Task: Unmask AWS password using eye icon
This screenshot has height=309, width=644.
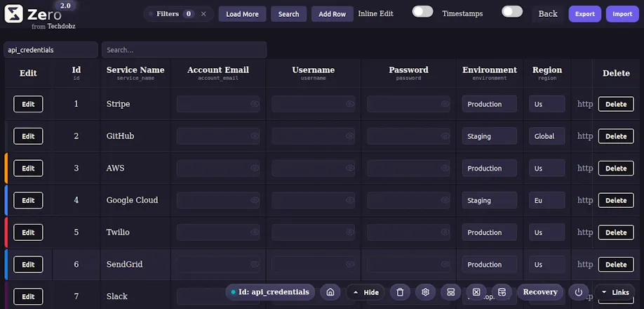Action: (445, 168)
